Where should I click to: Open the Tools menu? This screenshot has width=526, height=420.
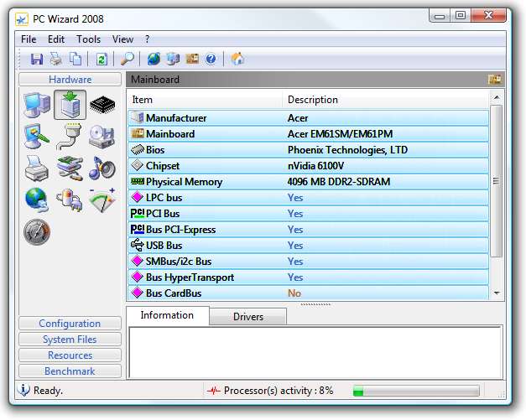tap(88, 39)
